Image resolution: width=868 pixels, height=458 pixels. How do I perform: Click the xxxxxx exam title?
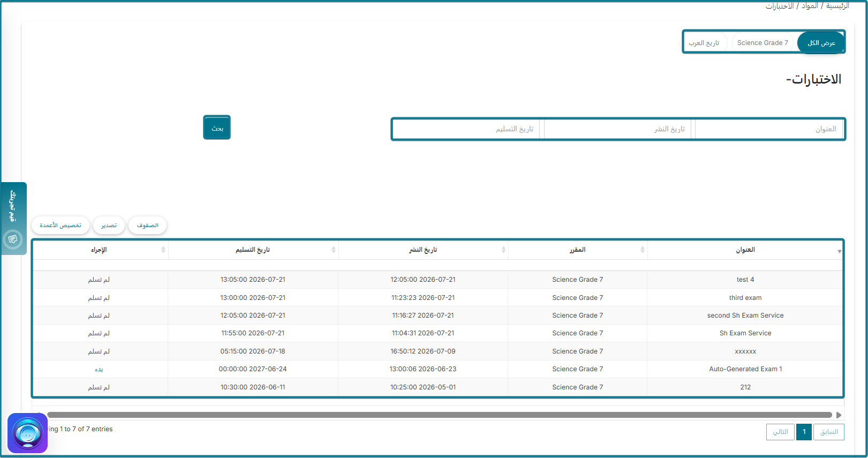745,351
